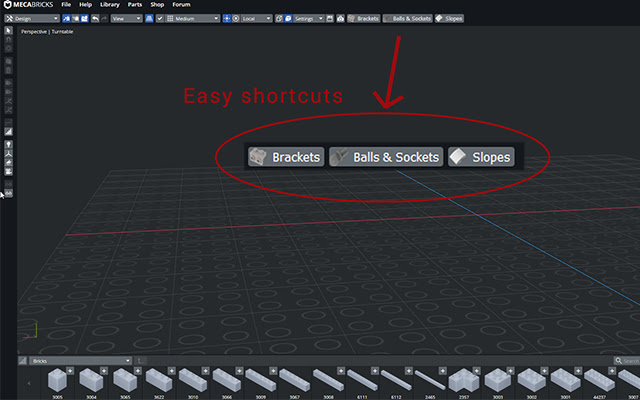Open the Shop menu
Viewport: 640px width, 400px height.
coord(157,5)
